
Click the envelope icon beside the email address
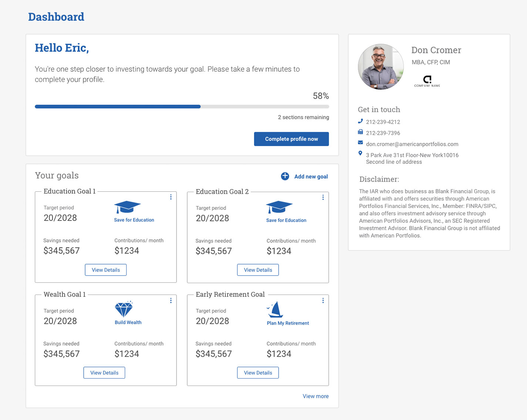360,143
